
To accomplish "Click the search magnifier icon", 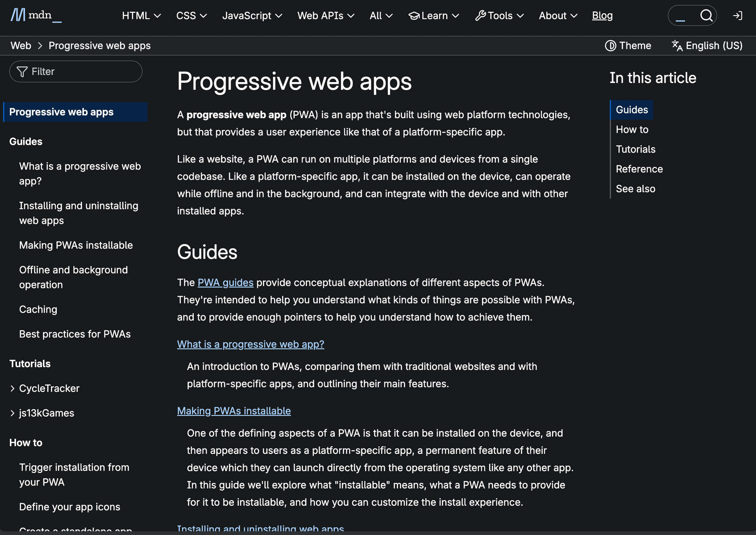I will click(x=706, y=15).
